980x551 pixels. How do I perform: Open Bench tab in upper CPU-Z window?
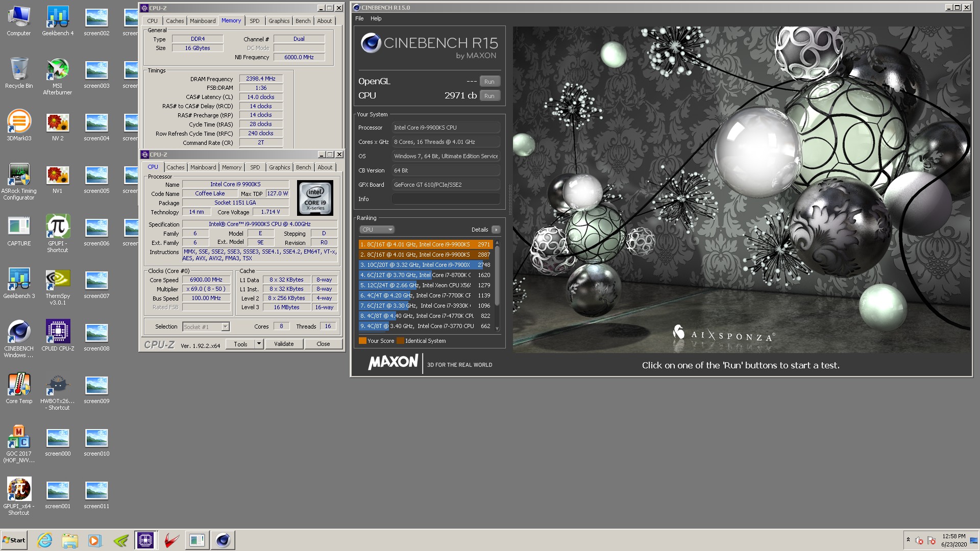[303, 21]
